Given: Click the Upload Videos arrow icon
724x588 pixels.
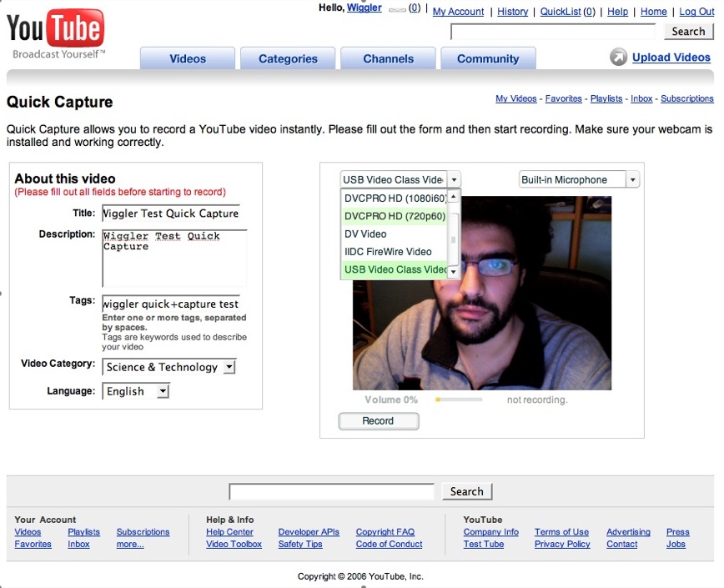Looking at the screenshot, I should tap(618, 57).
